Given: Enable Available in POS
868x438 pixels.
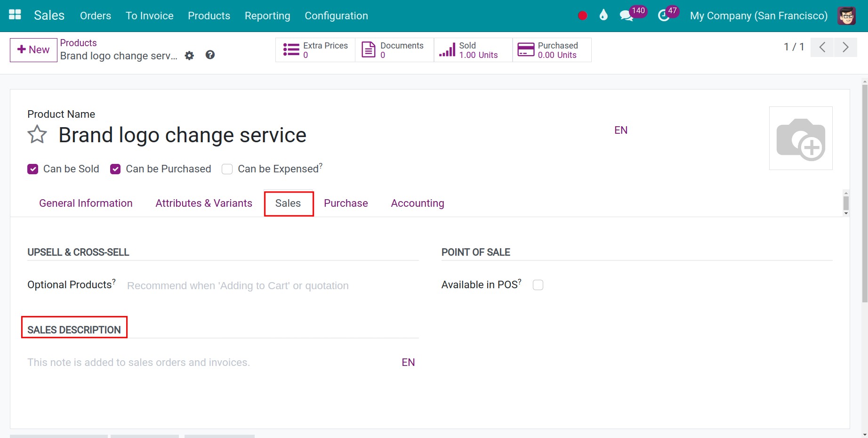Looking at the screenshot, I should tap(538, 284).
